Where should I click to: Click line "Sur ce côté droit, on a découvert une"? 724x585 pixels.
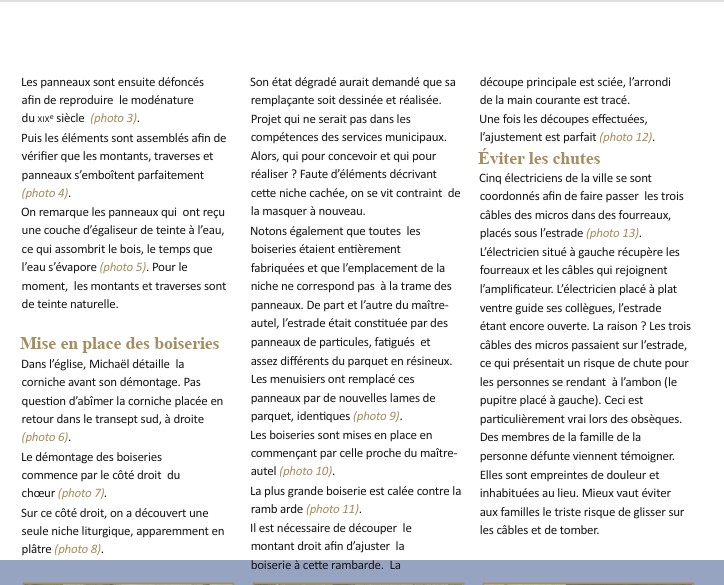[115, 513]
